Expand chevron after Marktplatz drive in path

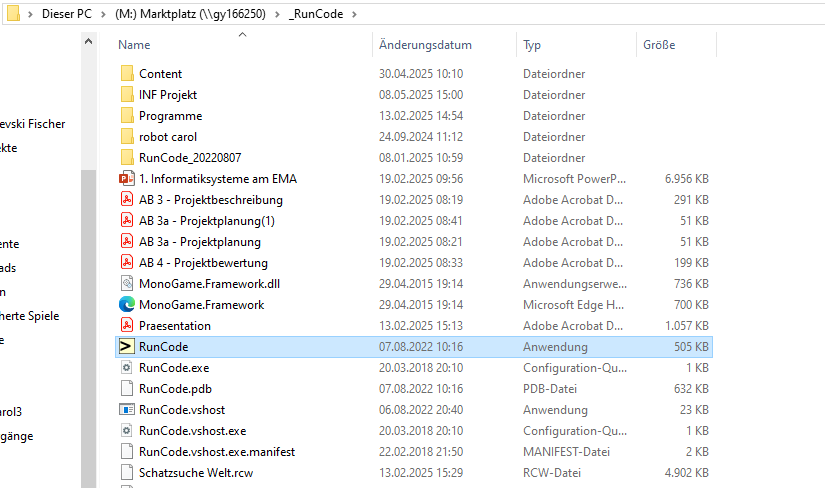(x=277, y=16)
